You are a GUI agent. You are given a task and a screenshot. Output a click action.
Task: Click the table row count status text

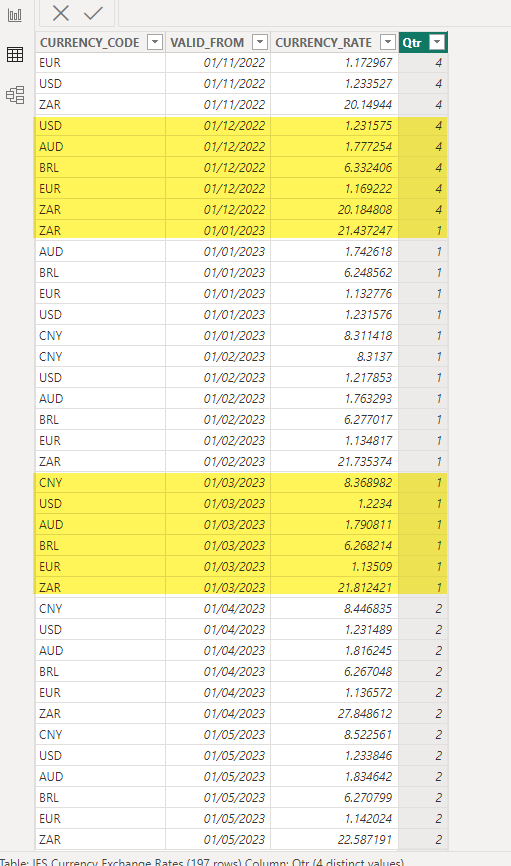coord(202,862)
